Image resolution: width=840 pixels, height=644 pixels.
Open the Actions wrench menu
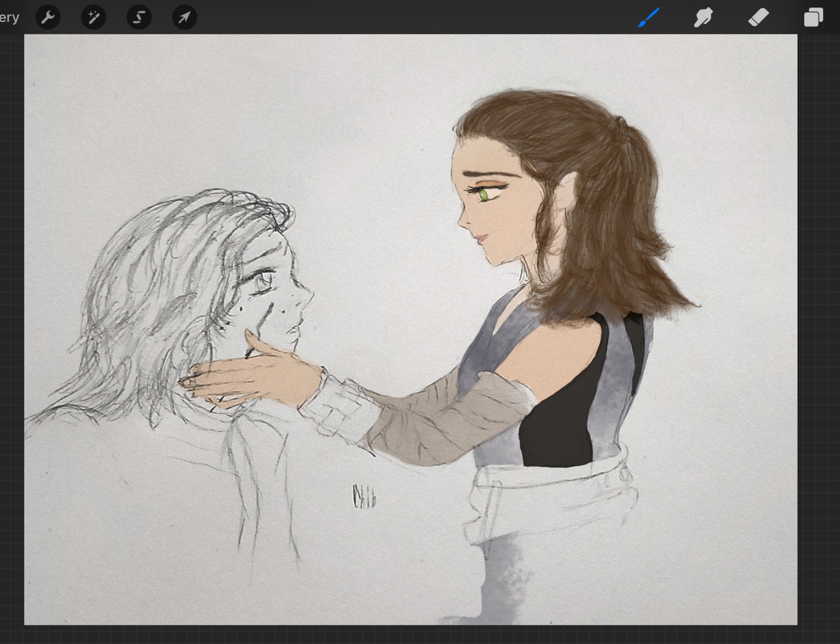48,17
